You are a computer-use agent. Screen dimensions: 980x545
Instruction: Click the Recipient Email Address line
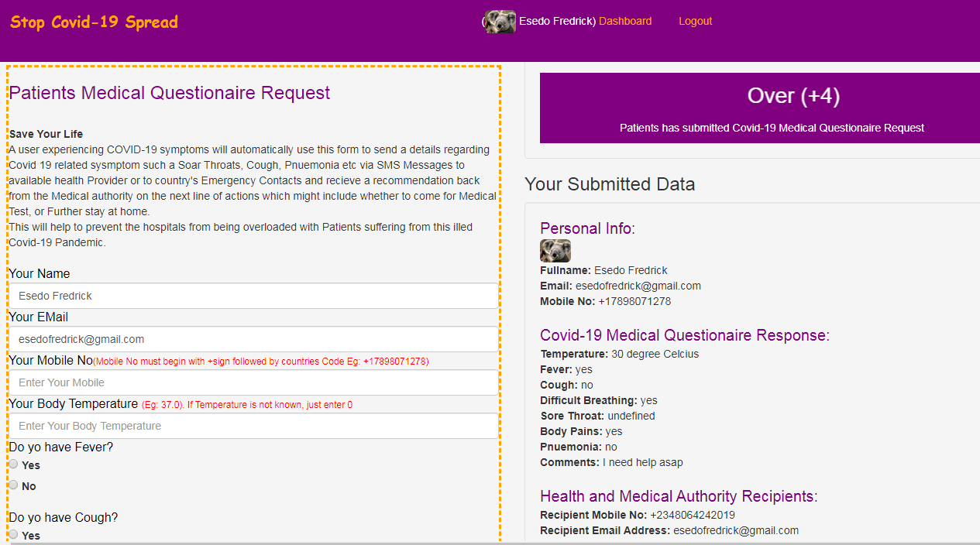(x=669, y=530)
